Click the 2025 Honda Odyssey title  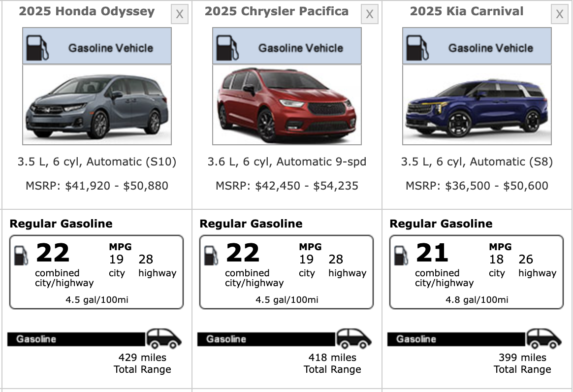tap(87, 11)
